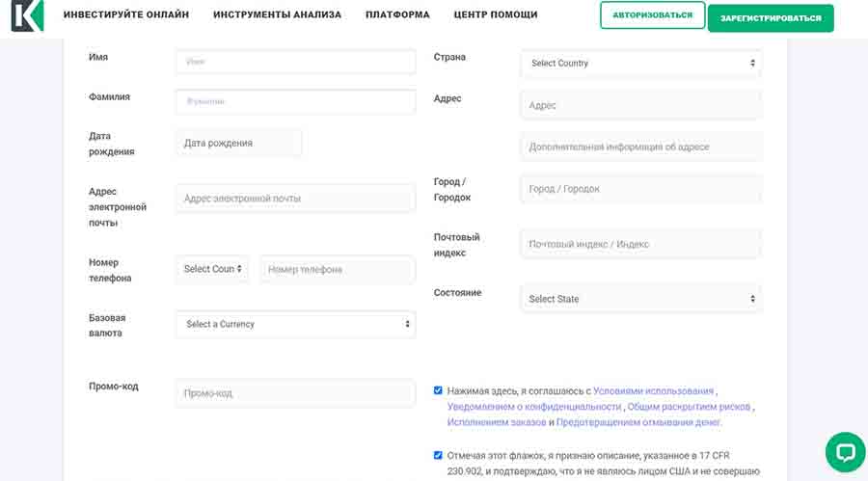This screenshot has height=481, width=868.
Task: Select the Дата рождения field
Action: tap(238, 143)
